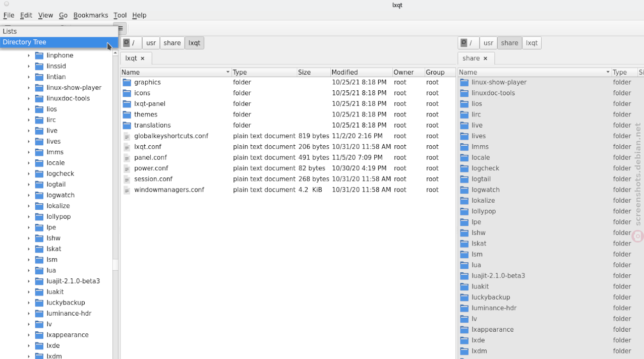Viewport: 644px width, 359px height.
Task: Expand the lshw node in the directory tree
Action: 29,238
